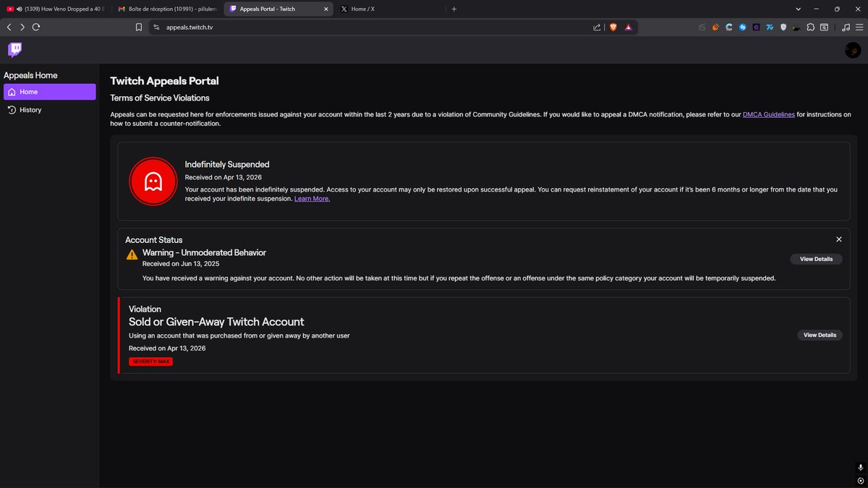Go forward to next page
Viewport: 868px width, 488px height.
(22, 27)
